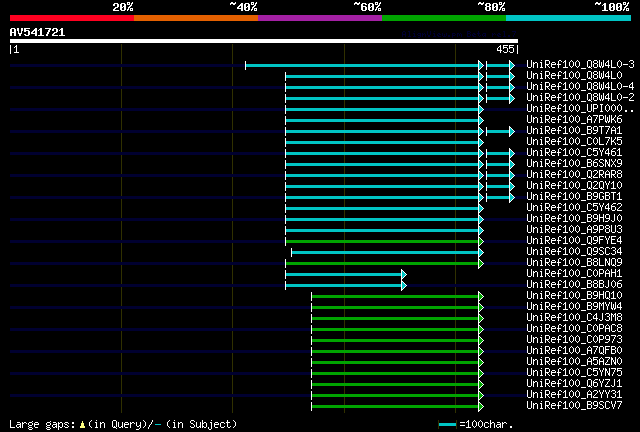Open UniRef100_C0P973 entry
The width and height of the screenshot is (640, 432).
pos(574,340)
